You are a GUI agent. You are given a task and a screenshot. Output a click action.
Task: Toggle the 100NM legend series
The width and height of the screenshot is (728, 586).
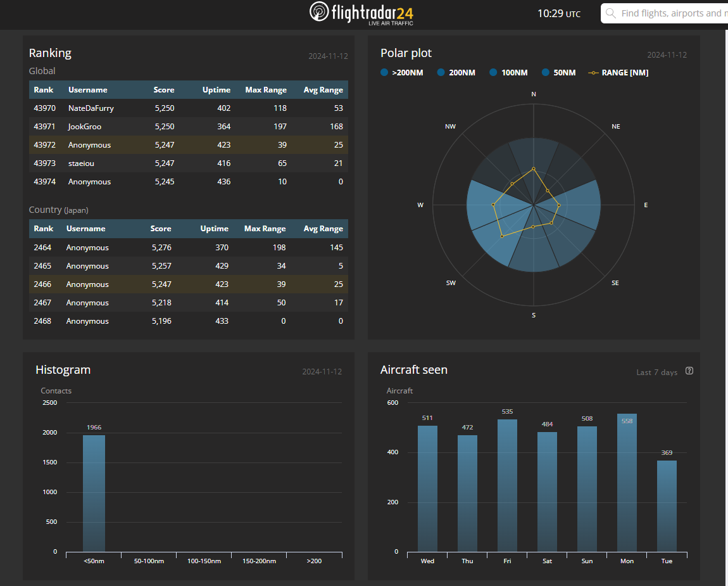(508, 73)
